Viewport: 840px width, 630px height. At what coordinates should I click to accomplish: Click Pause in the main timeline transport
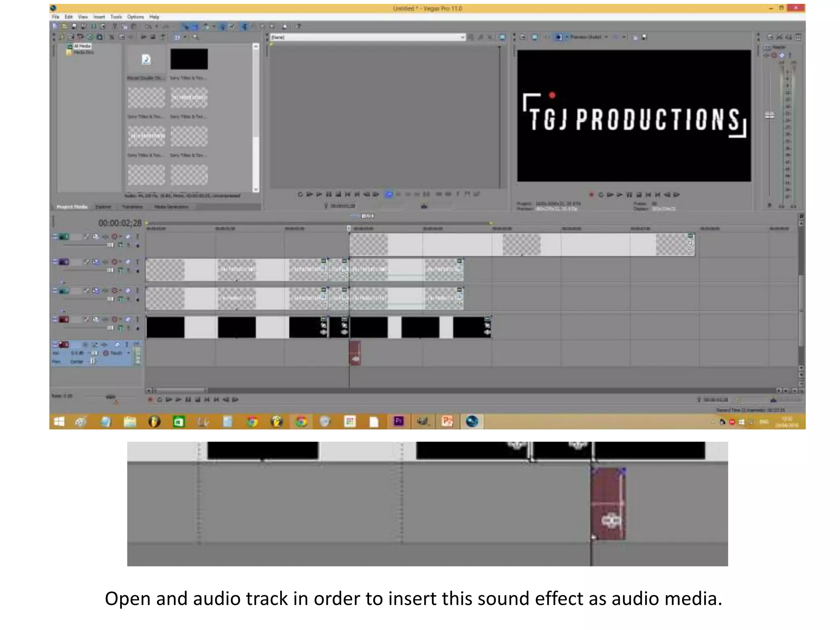[x=188, y=399]
